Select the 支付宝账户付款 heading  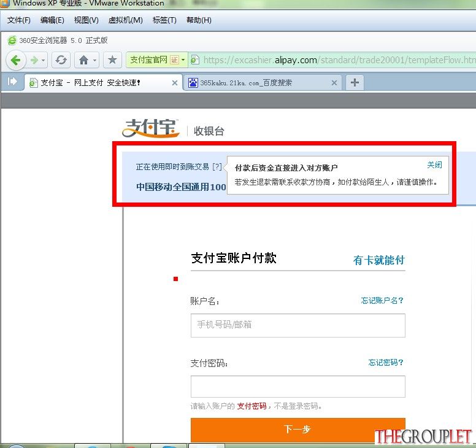(x=234, y=258)
